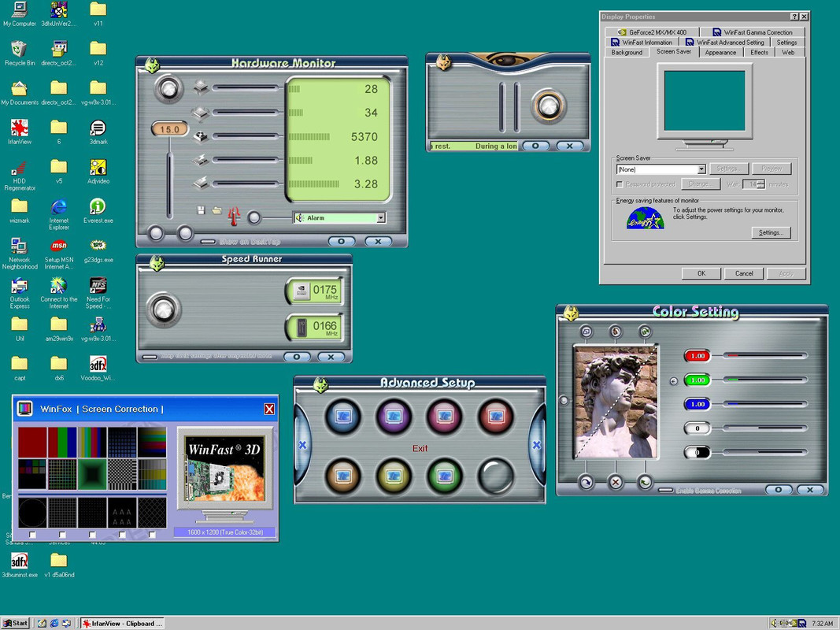Click the clock showing 7:32 AM

click(x=822, y=623)
